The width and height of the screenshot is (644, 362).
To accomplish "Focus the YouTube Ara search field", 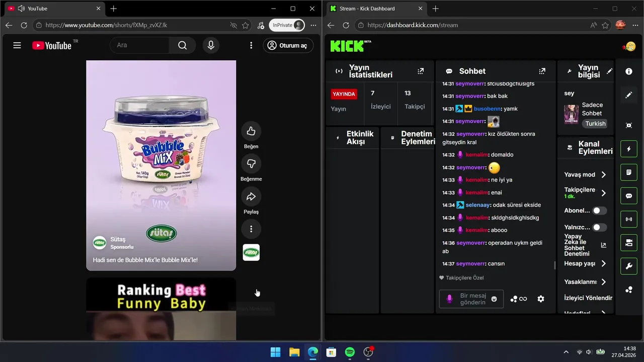I will (140, 45).
